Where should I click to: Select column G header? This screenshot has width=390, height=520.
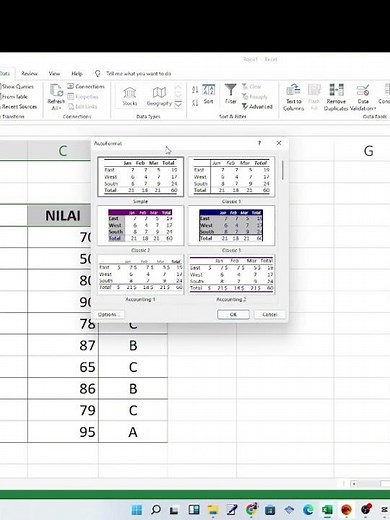pyautogui.click(x=368, y=151)
